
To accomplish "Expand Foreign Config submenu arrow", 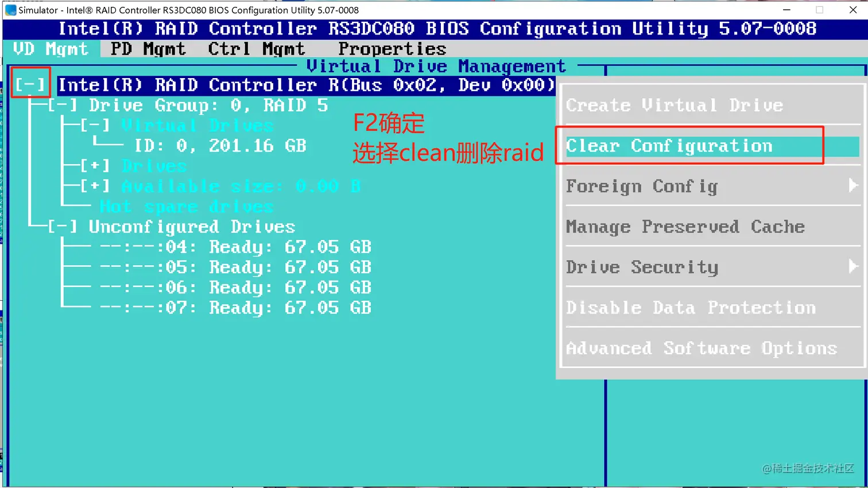I will 853,185.
